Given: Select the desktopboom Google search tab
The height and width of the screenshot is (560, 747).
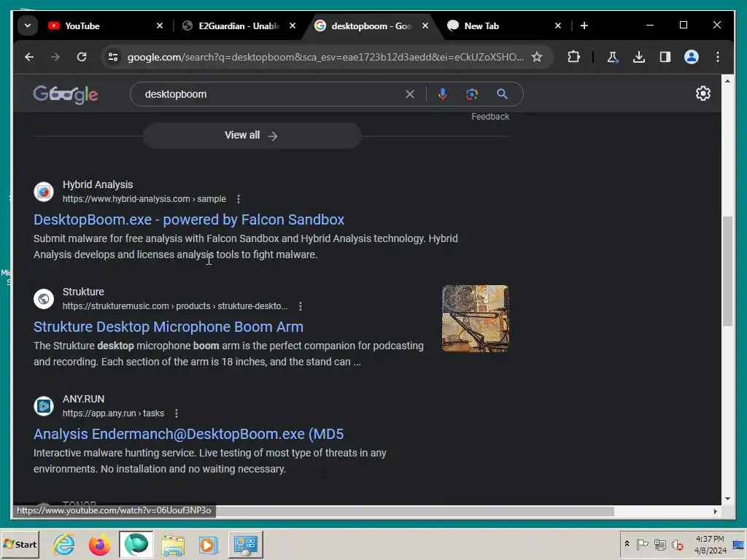Looking at the screenshot, I should pyautogui.click(x=371, y=26).
